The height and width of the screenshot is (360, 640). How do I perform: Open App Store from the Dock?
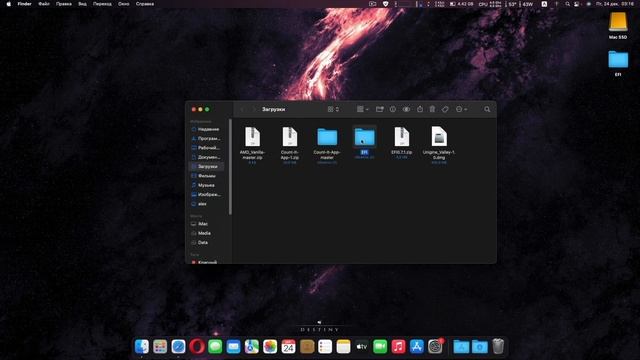pos(417,347)
